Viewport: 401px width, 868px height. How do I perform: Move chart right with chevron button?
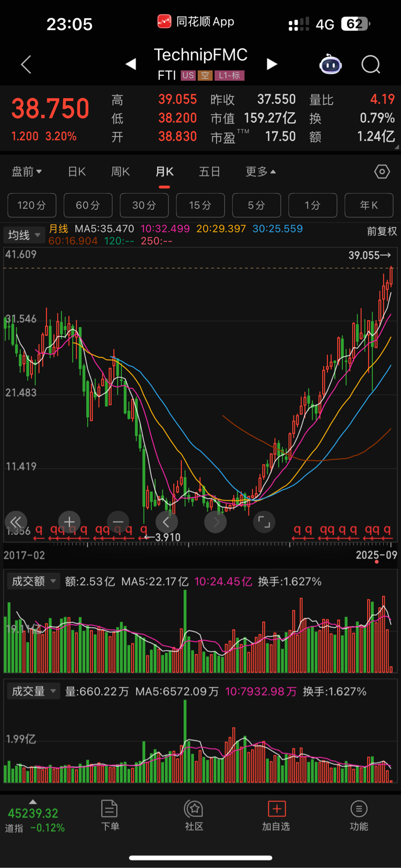click(x=216, y=521)
